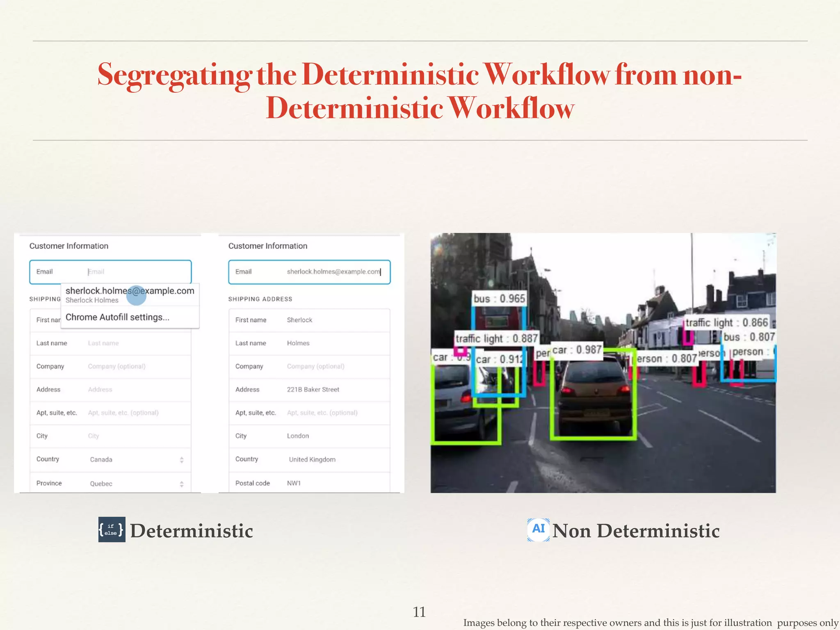Click the empty City field
Viewport: 840px width, 630px height.
pos(135,436)
